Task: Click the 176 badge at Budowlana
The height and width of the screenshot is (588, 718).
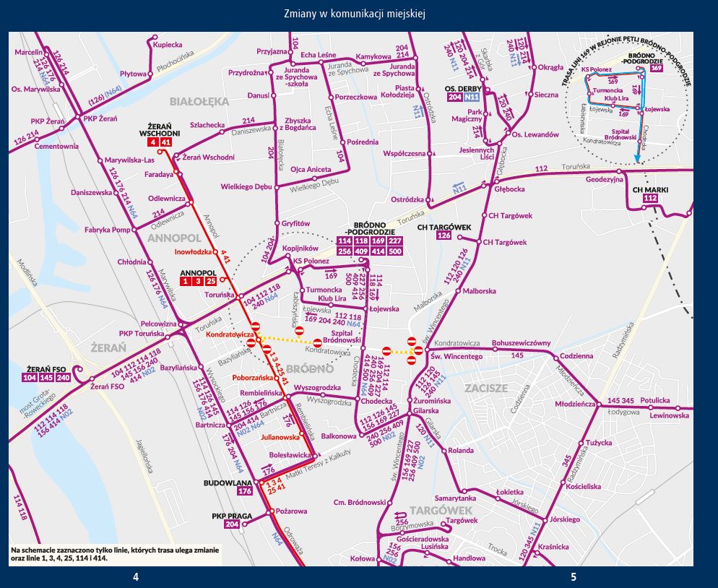Action: (x=244, y=492)
